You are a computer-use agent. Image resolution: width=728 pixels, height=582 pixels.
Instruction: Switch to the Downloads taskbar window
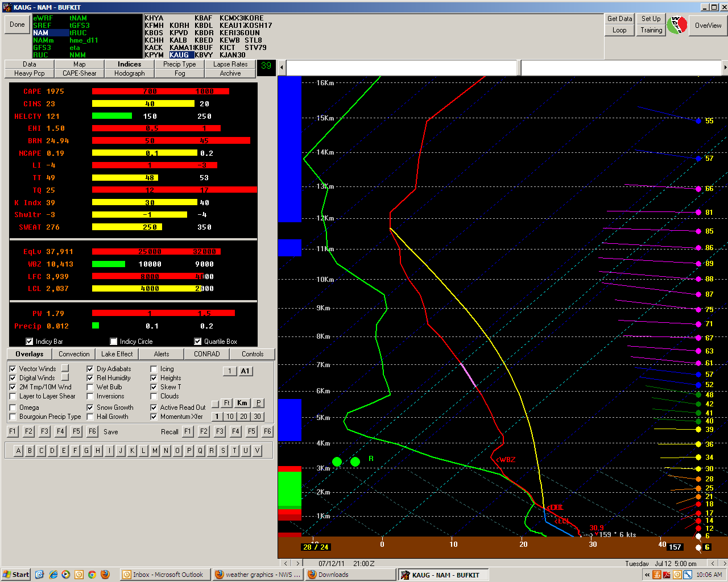coord(350,575)
